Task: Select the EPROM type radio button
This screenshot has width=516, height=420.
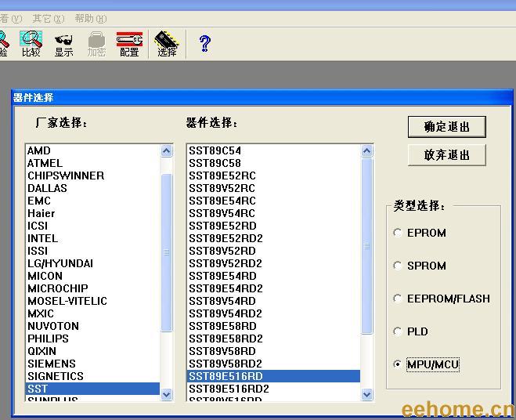Action: tap(398, 233)
